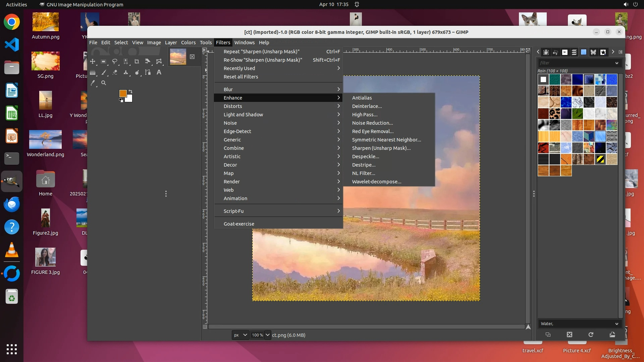Image resolution: width=644 pixels, height=362 pixels.
Task: Select the Free Select lasso tool
Action: pyautogui.click(x=115, y=61)
